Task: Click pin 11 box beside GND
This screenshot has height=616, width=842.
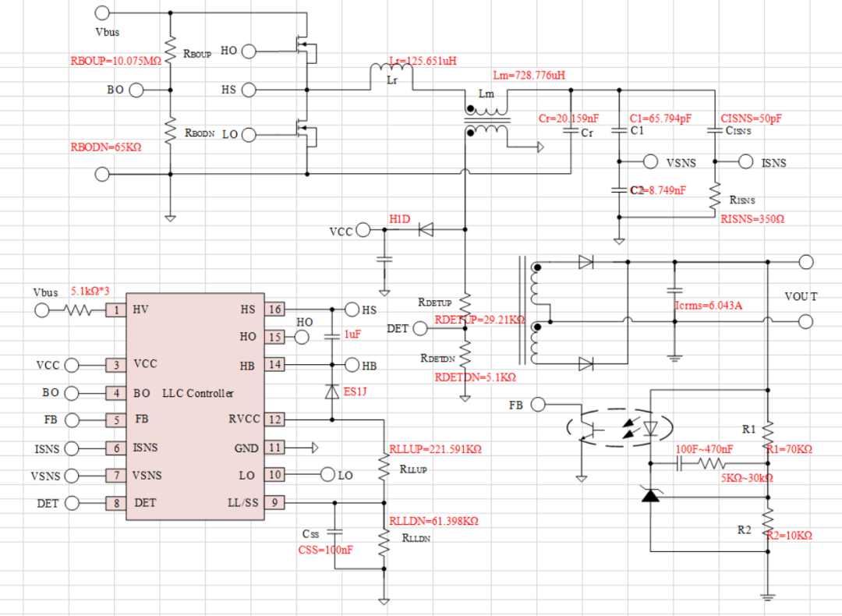Action: coord(275,448)
